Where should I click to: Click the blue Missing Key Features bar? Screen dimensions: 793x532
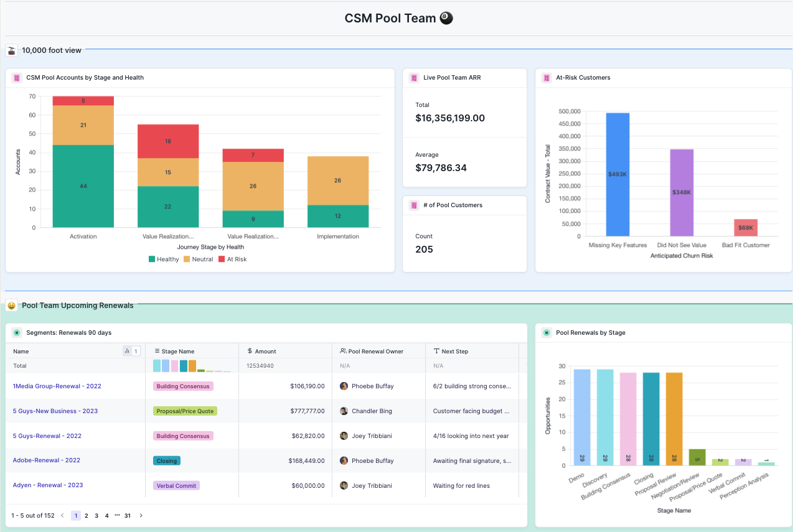[x=617, y=174]
